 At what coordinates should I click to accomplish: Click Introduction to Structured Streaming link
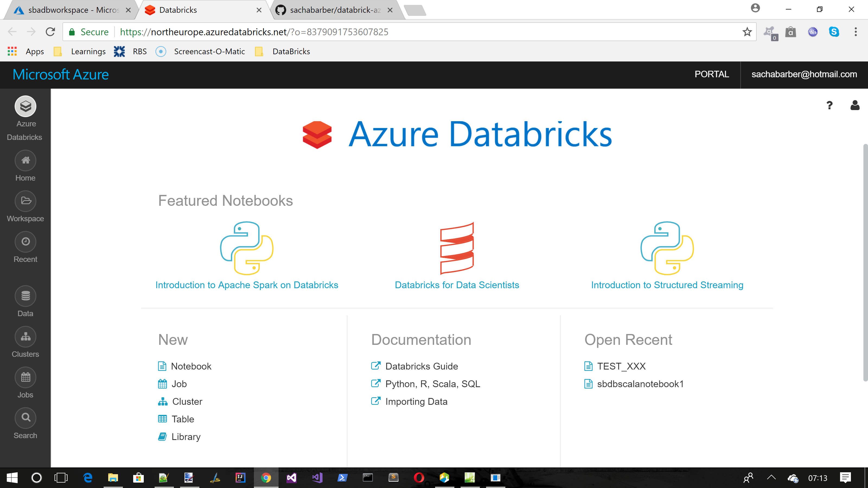pos(667,285)
